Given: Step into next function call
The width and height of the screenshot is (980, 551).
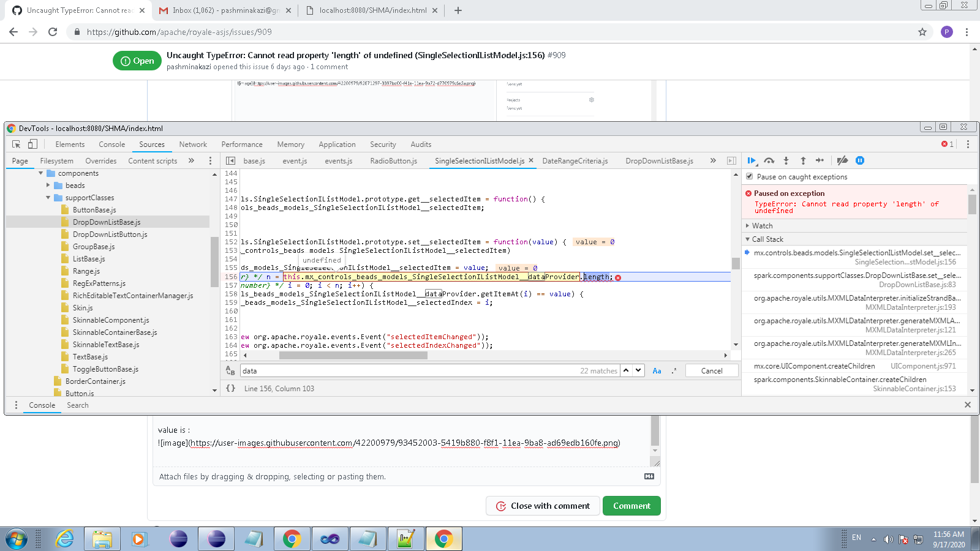Looking at the screenshot, I should click(786, 160).
